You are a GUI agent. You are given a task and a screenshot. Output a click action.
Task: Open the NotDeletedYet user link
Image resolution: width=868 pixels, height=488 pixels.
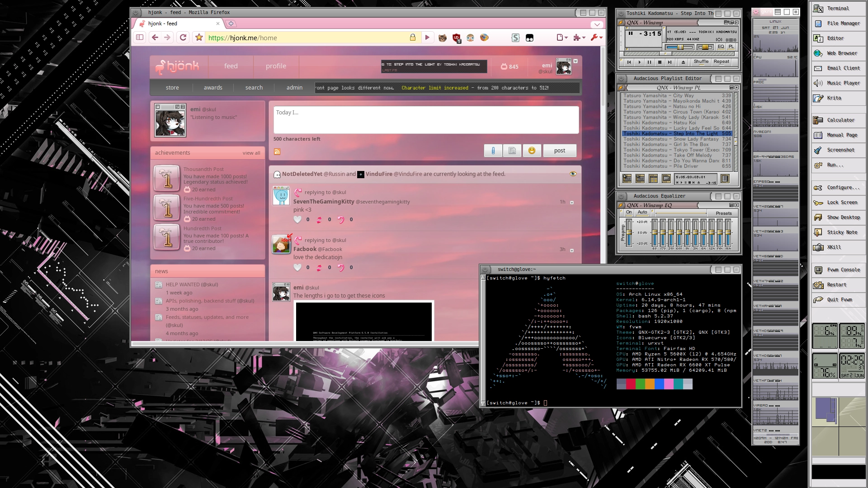coord(302,174)
